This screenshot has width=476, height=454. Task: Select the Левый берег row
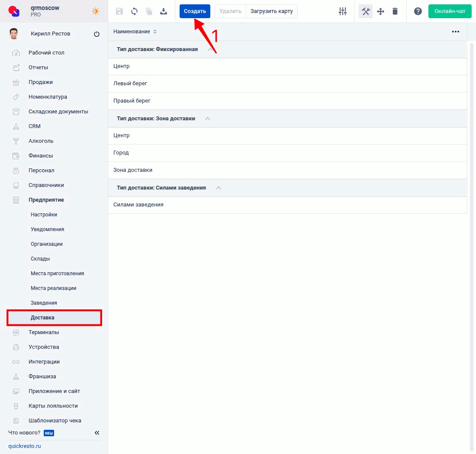click(287, 84)
